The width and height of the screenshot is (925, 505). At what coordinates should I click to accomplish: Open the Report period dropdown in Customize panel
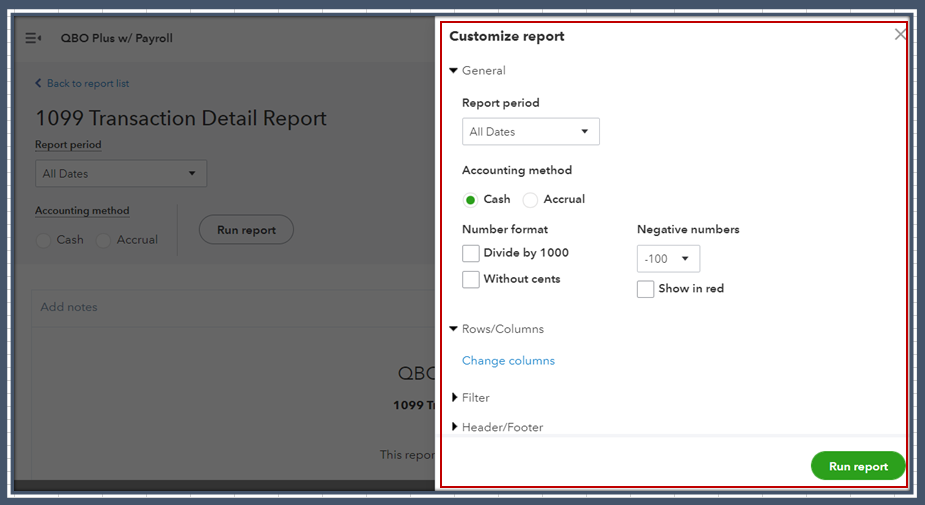(530, 132)
